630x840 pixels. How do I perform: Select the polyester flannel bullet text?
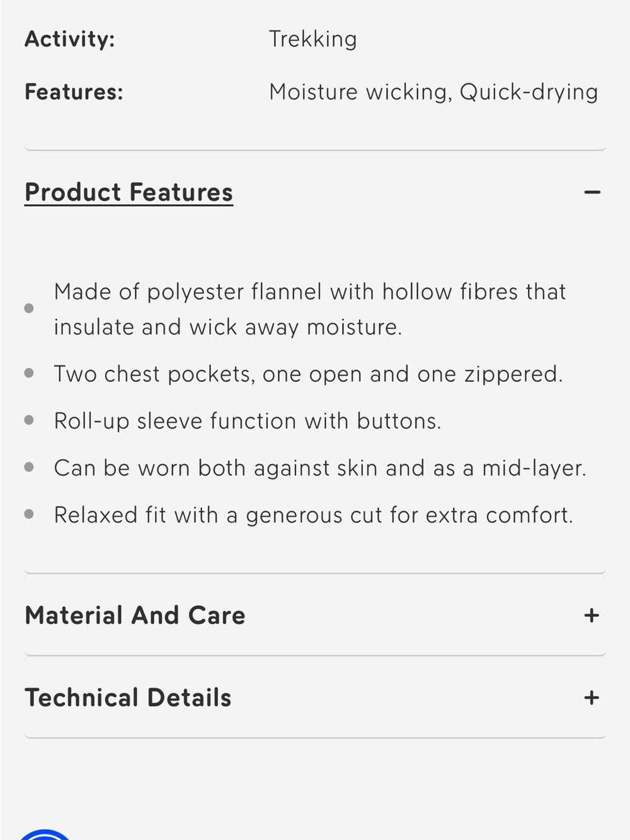coord(310,309)
